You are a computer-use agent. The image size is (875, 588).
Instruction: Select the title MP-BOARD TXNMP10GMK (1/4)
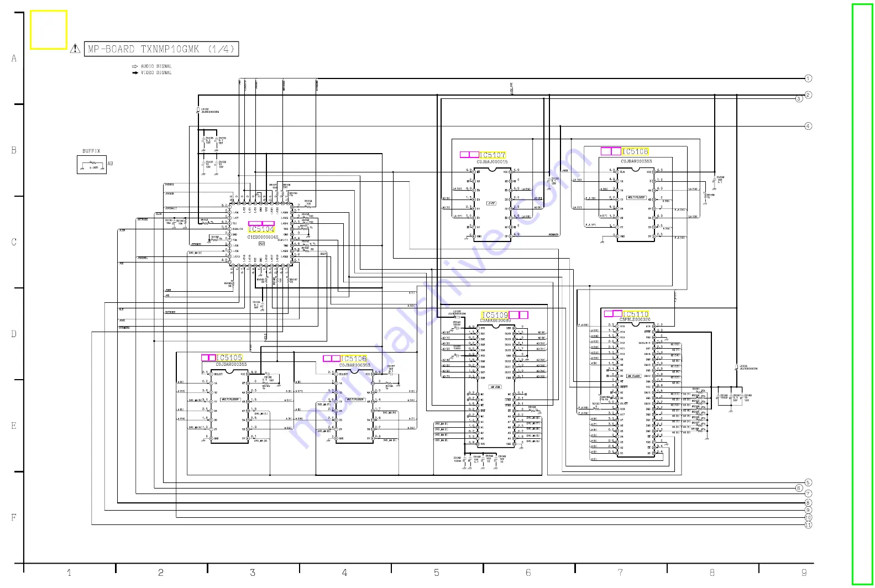point(161,49)
